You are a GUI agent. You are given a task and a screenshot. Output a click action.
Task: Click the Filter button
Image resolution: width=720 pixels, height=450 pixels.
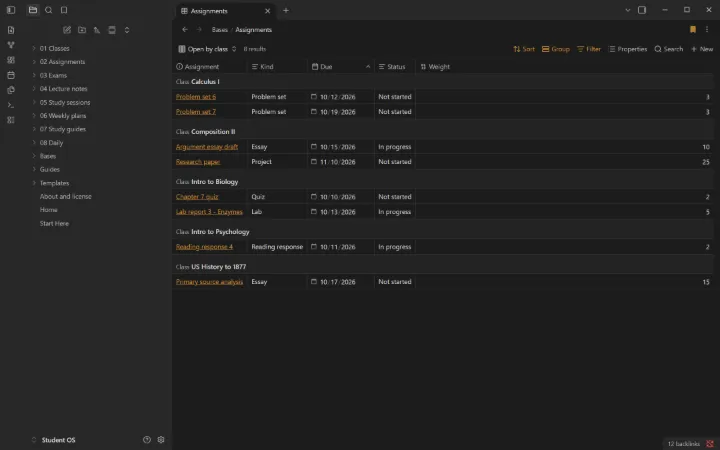point(589,49)
